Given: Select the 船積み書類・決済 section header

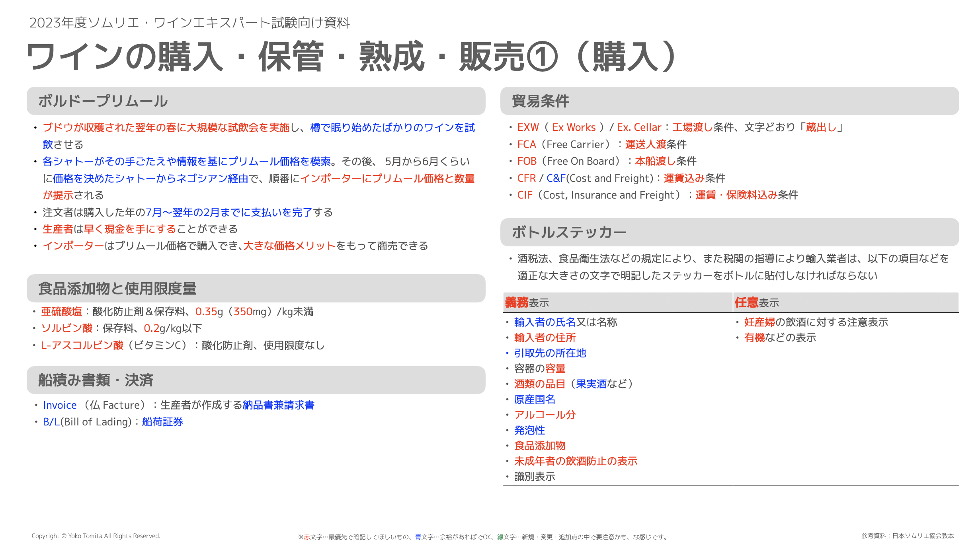Looking at the screenshot, I should [x=256, y=380].
